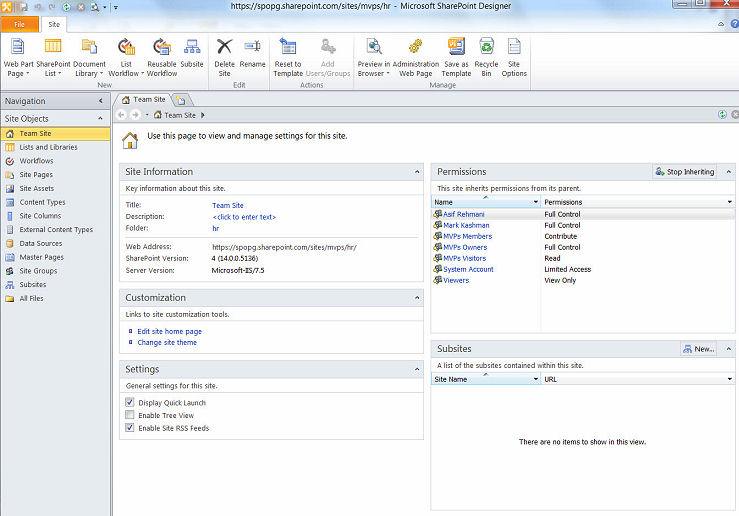This screenshot has height=516, width=739.
Task: Collapse the Settings panel
Action: click(417, 369)
